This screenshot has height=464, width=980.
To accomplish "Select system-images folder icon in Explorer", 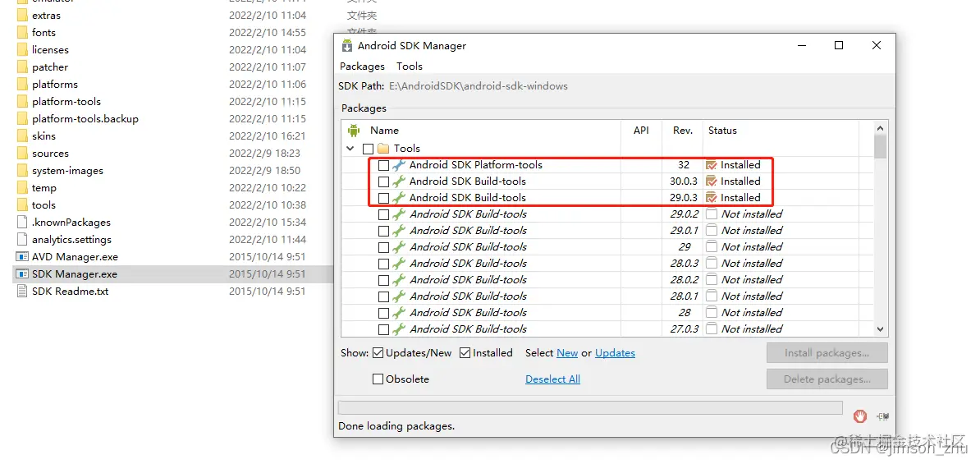I will (x=22, y=171).
